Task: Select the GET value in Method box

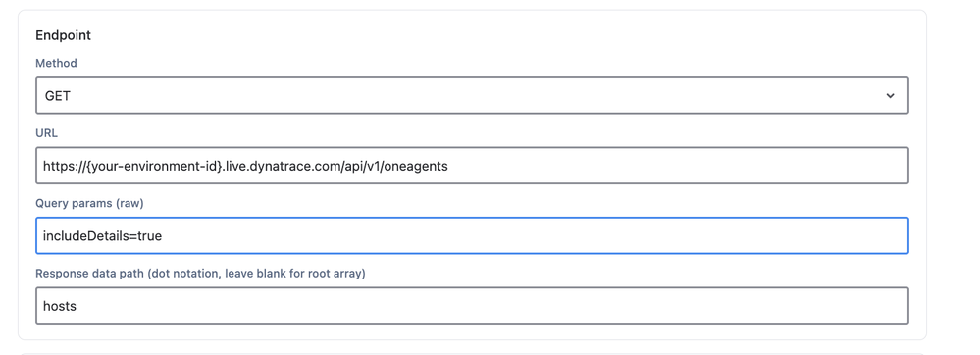Action: (x=58, y=96)
